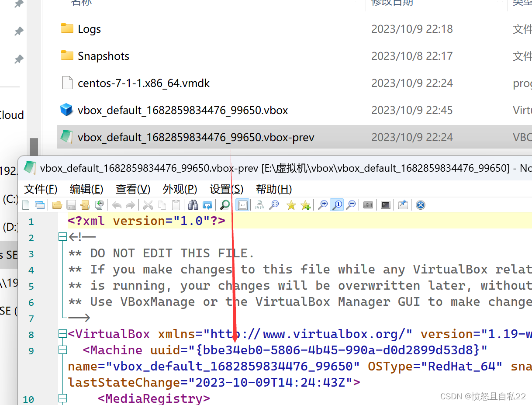
Task: Click the syntax scheme tree icon
Action: (260, 205)
